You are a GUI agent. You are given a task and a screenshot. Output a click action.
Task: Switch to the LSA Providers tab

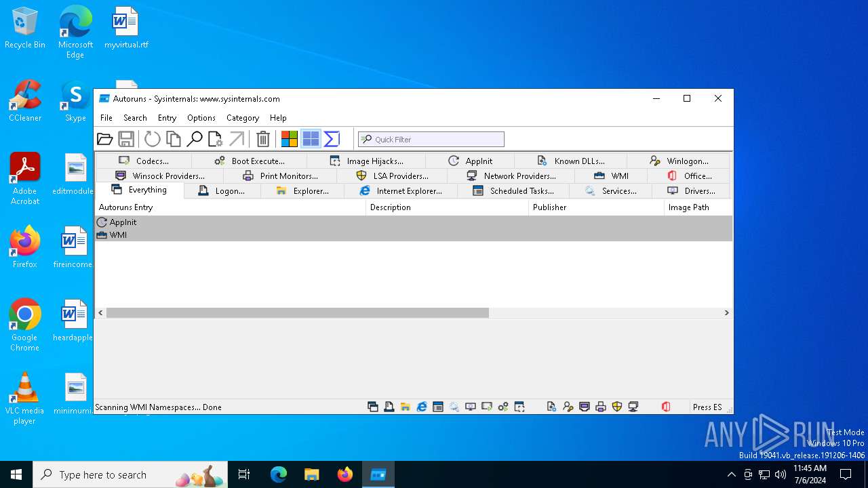click(x=392, y=176)
